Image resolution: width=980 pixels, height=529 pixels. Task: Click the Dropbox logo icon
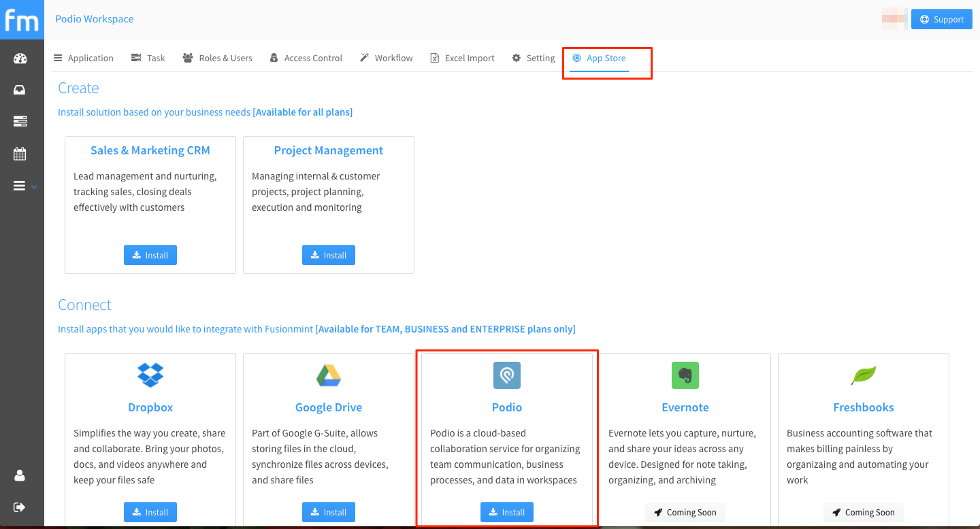tap(150, 375)
